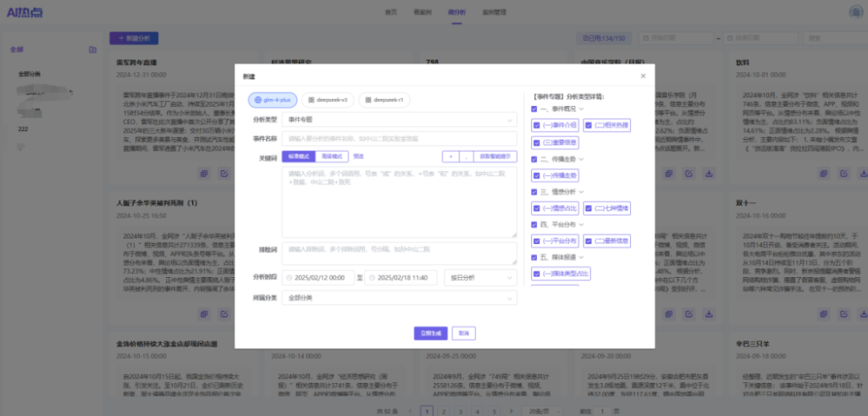
Task: Click edit icon on 雷军跨年直播 card
Action: (x=224, y=173)
